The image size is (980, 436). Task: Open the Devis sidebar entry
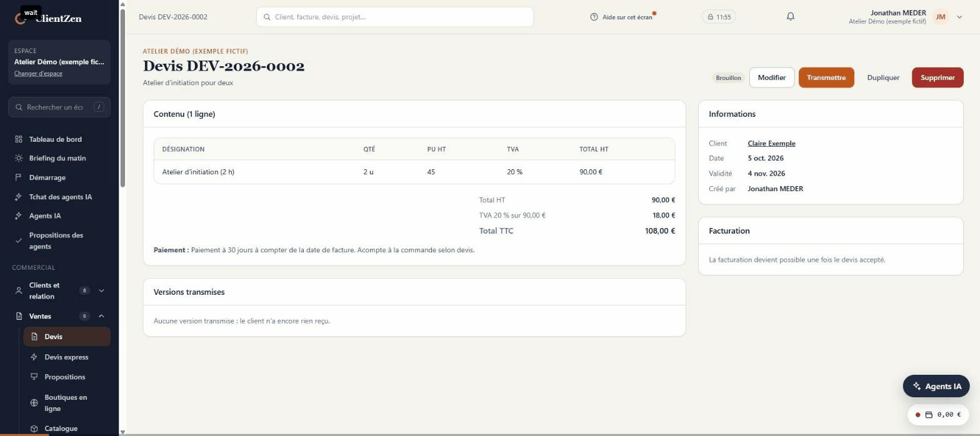67,337
